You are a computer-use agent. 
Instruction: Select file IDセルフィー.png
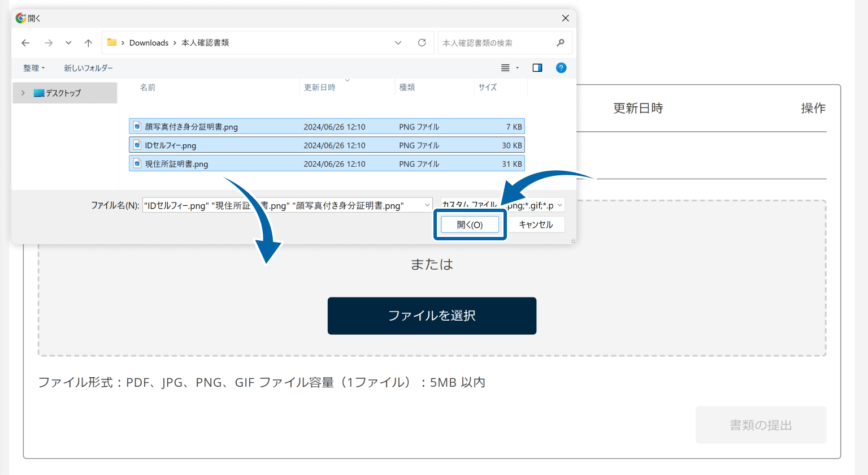click(x=327, y=145)
